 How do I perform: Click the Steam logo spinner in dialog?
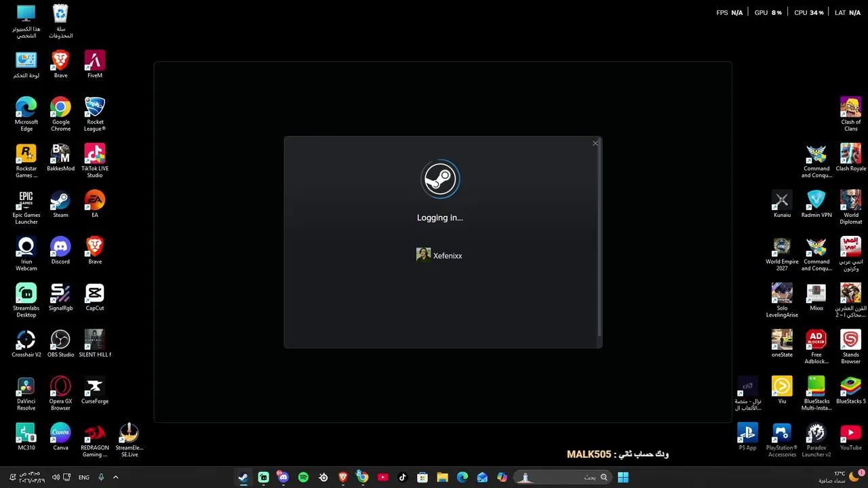pos(440,180)
